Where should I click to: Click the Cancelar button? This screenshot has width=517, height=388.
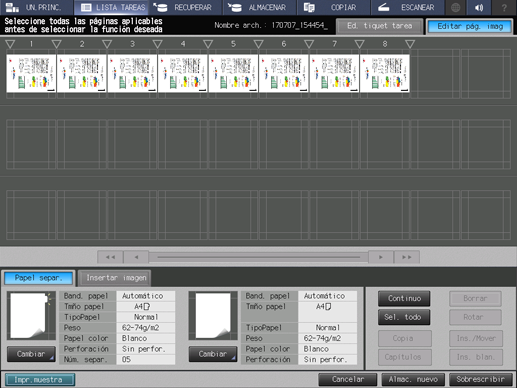(x=348, y=379)
